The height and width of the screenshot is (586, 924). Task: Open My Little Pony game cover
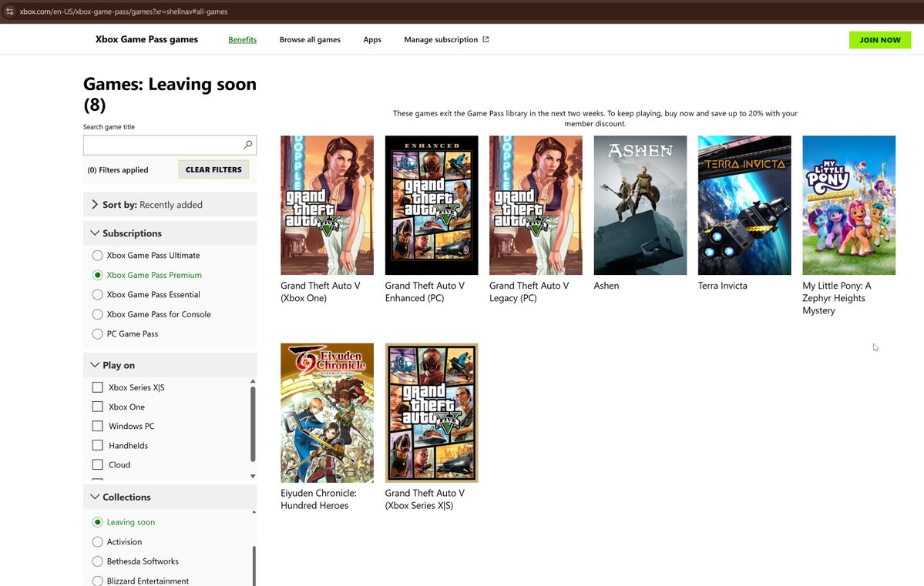(x=848, y=205)
